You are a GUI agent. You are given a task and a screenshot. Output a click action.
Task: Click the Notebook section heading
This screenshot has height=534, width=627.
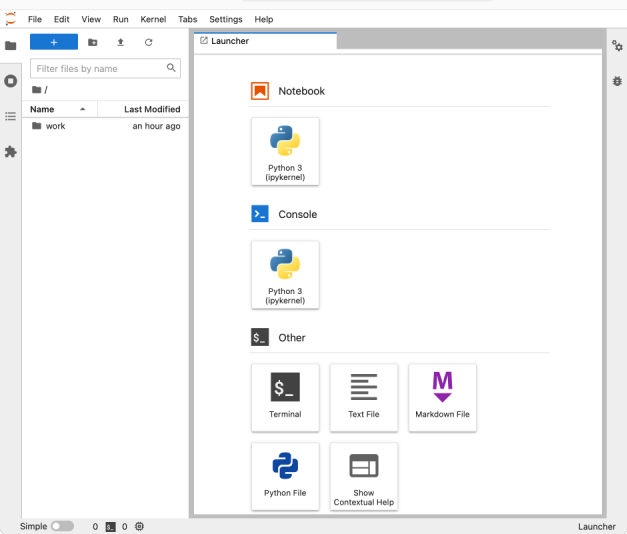tap(302, 91)
